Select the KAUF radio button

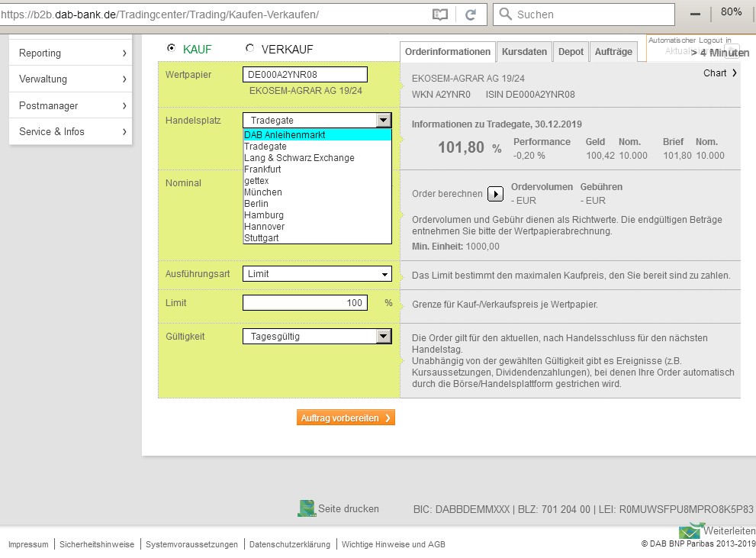[x=171, y=48]
